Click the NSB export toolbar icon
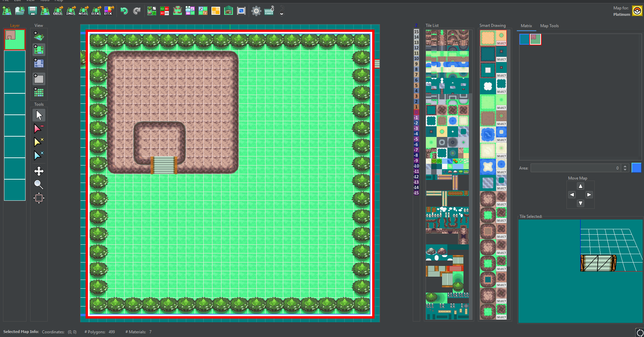This screenshot has width=644, height=337. pyautogui.click(x=83, y=11)
